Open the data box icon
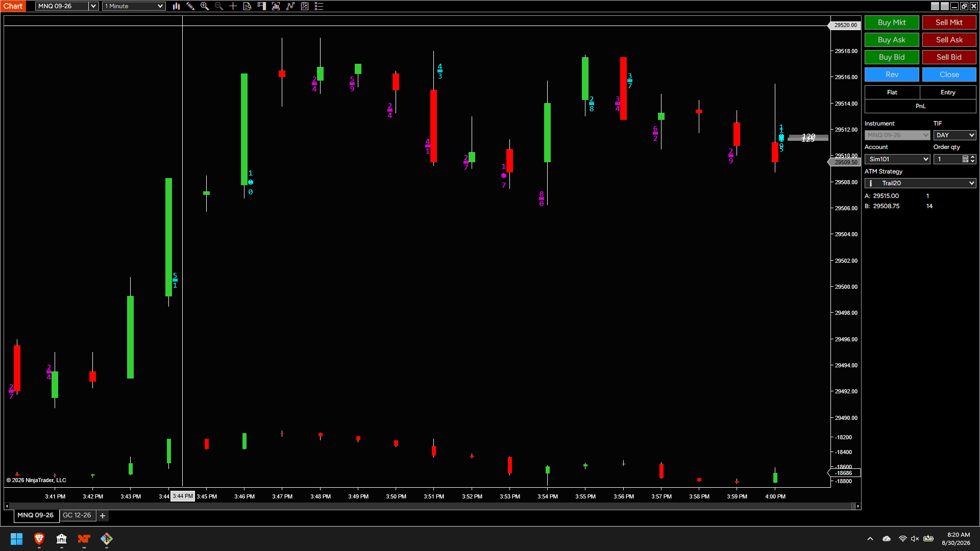Image resolution: width=980 pixels, height=551 pixels. (x=248, y=6)
